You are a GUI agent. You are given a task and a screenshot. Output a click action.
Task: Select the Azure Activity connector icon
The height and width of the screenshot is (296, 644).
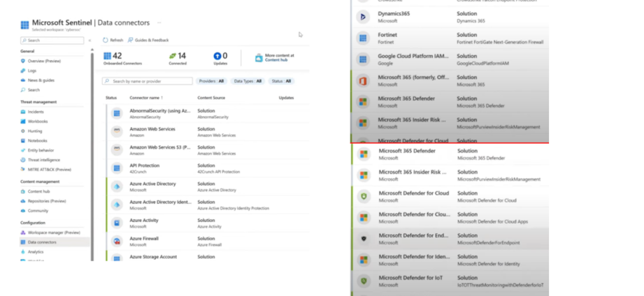click(x=117, y=223)
